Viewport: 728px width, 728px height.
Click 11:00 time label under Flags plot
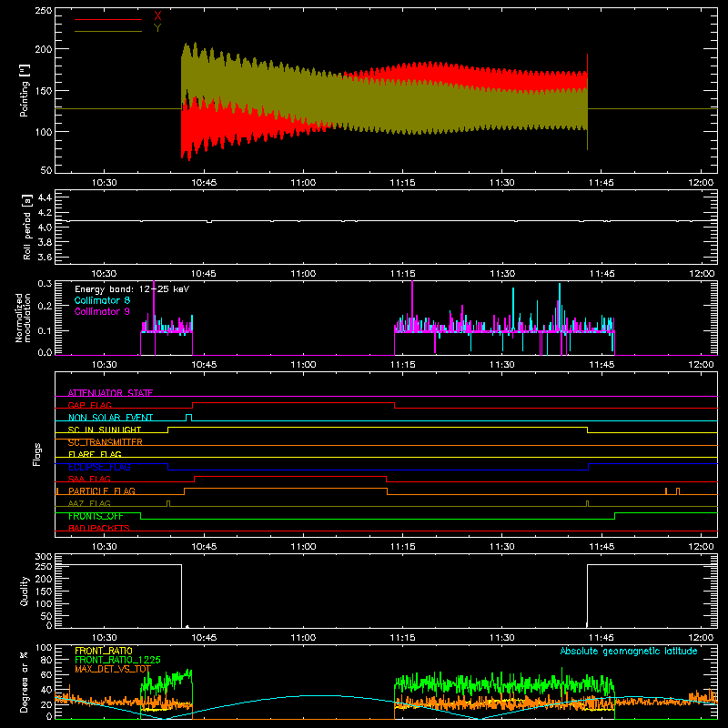tap(303, 547)
